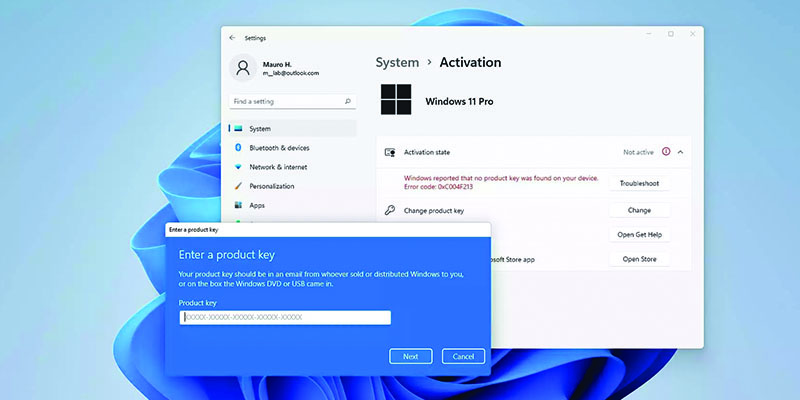Click the Change product key button
The width and height of the screenshot is (800, 400).
(638, 211)
